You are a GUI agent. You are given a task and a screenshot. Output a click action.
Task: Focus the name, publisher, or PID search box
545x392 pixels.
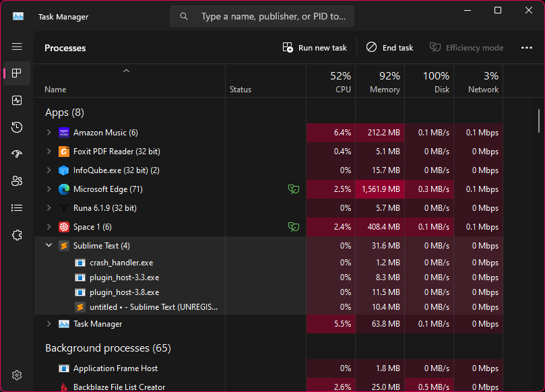click(262, 16)
